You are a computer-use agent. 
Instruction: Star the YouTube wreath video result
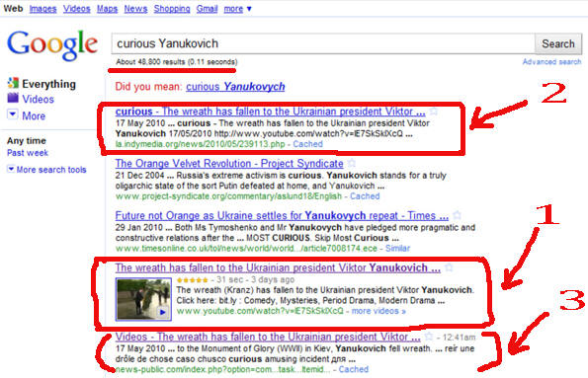pyautogui.click(x=449, y=267)
